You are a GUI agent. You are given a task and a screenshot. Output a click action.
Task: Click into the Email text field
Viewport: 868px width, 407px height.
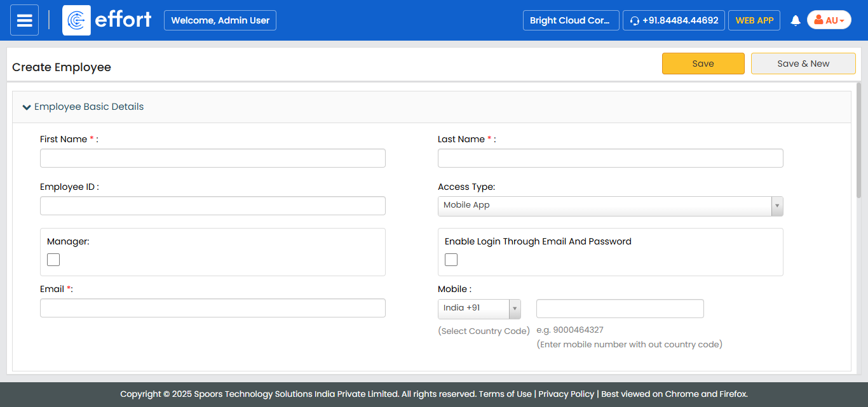coord(212,308)
